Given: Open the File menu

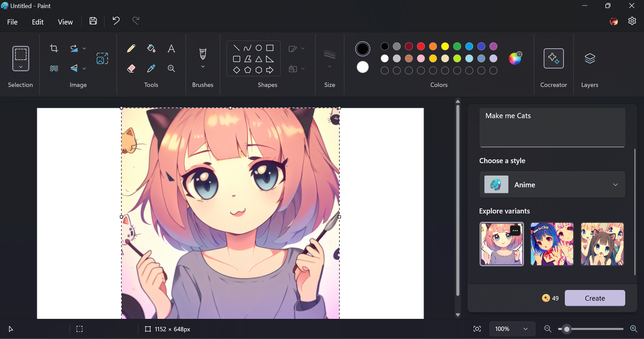Looking at the screenshot, I should [x=12, y=22].
